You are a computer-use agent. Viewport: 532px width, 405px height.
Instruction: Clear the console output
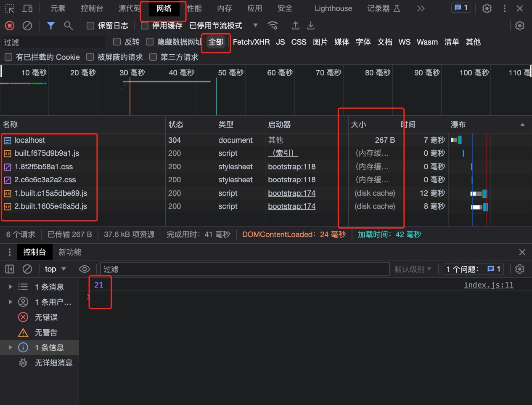[27, 269]
